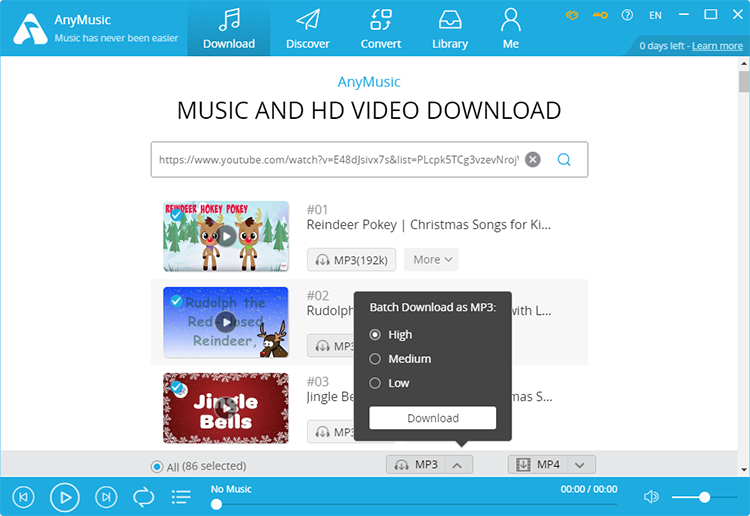Open the help question mark icon
The height and width of the screenshot is (516, 750).
click(x=627, y=15)
